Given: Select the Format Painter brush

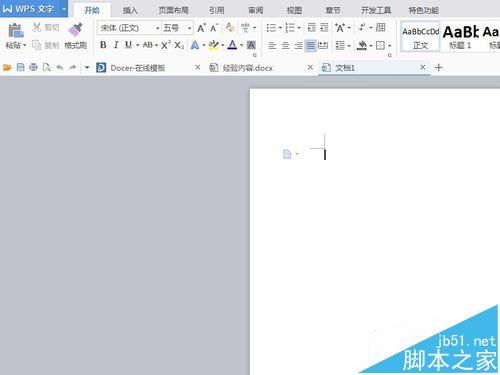Looking at the screenshot, I should [76, 29].
